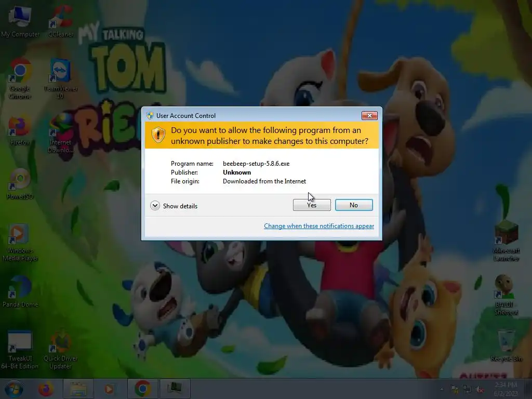Screen dimensions: 532x399
Task: Click No to deny the program
Action: (x=353, y=205)
